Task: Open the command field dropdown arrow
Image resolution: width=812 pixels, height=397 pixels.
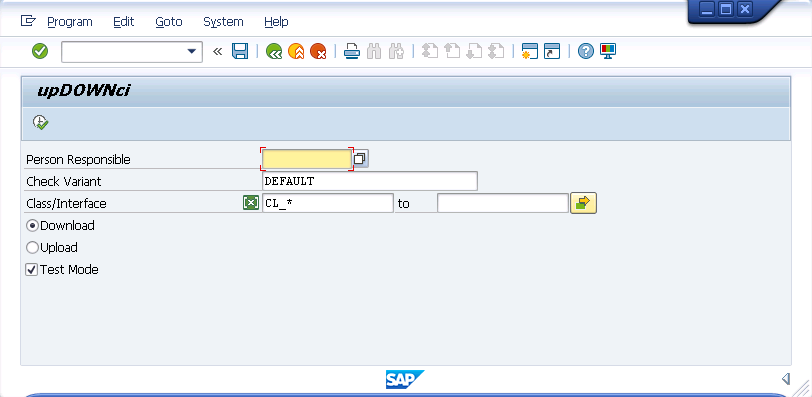Action: point(192,51)
